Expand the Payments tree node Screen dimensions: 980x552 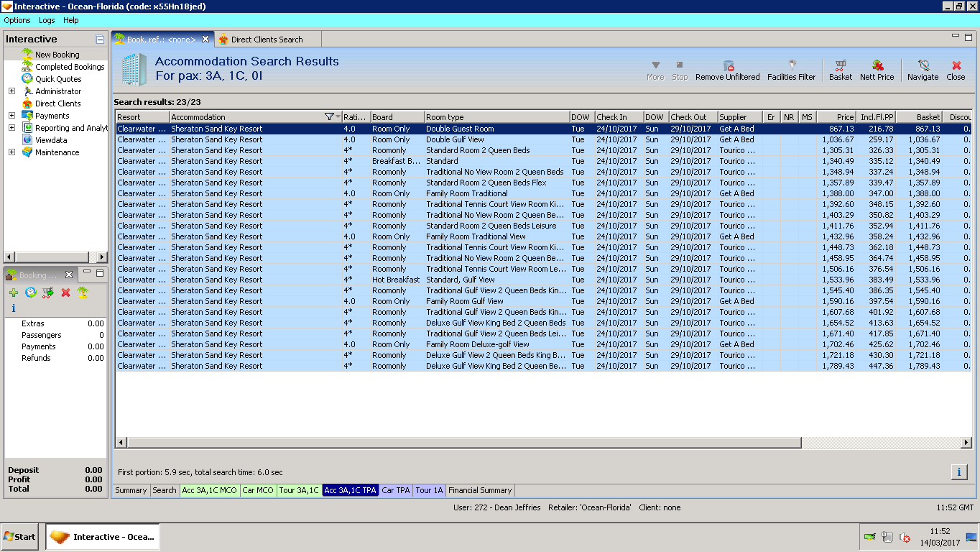click(x=11, y=116)
